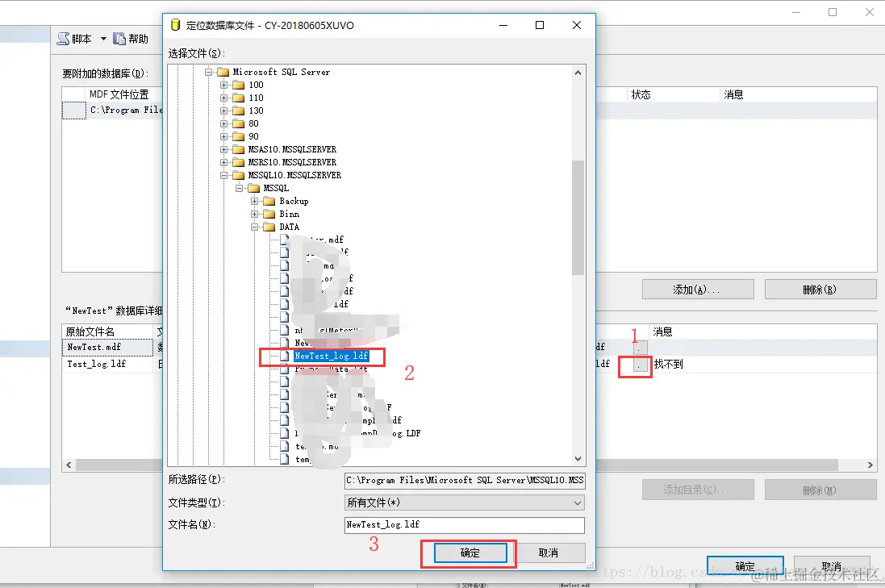Select the Binn folder icon
The width and height of the screenshot is (885, 588).
coord(269,215)
